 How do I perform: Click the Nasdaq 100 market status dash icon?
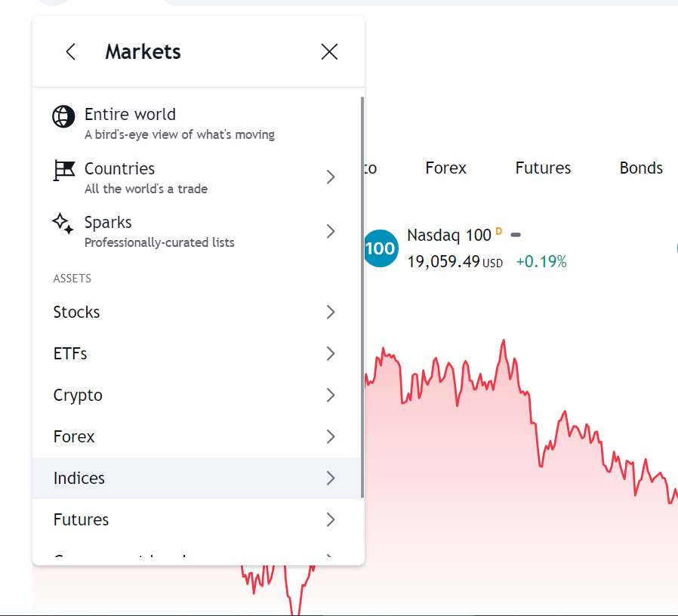pyautogui.click(x=516, y=236)
